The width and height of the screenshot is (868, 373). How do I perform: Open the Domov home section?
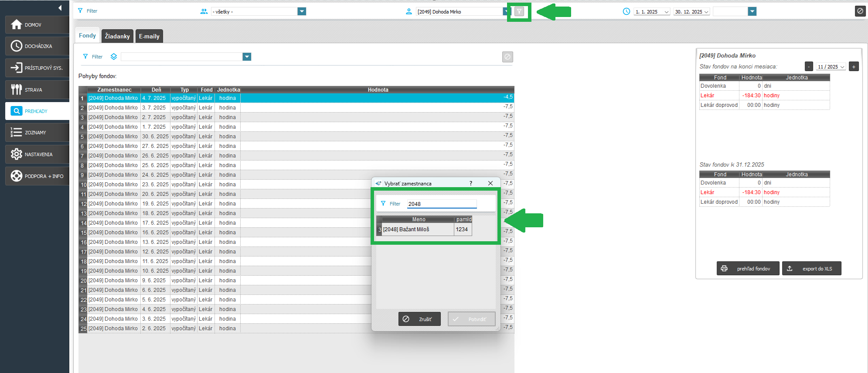click(37, 25)
